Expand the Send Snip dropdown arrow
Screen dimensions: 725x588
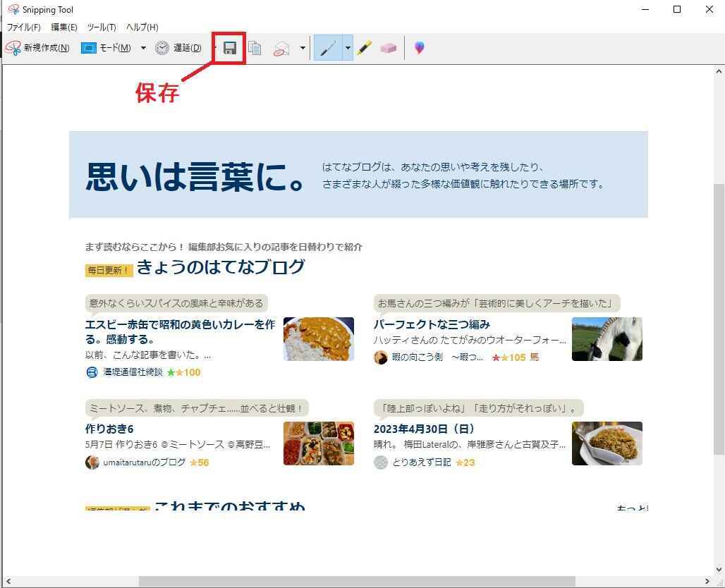click(x=303, y=48)
